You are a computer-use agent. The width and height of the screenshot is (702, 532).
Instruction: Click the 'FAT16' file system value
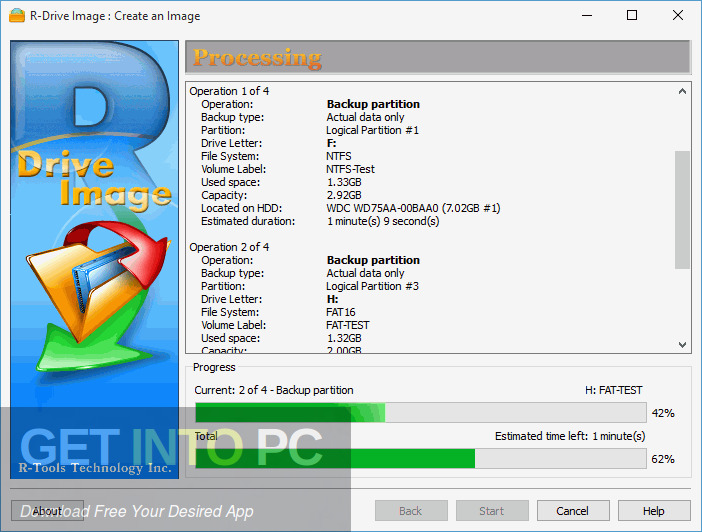click(341, 312)
